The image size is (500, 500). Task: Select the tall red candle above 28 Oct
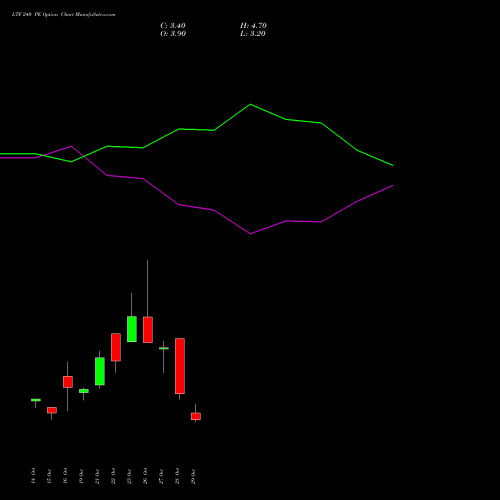(180, 366)
